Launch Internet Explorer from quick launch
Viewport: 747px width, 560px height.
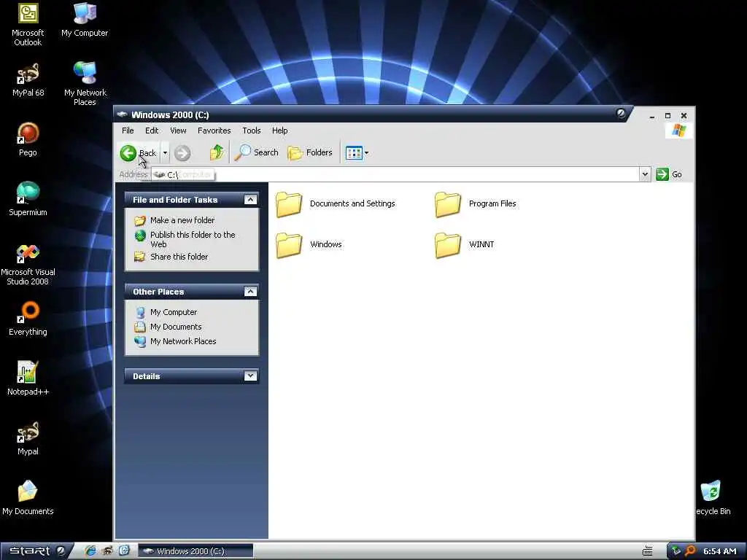tap(90, 551)
